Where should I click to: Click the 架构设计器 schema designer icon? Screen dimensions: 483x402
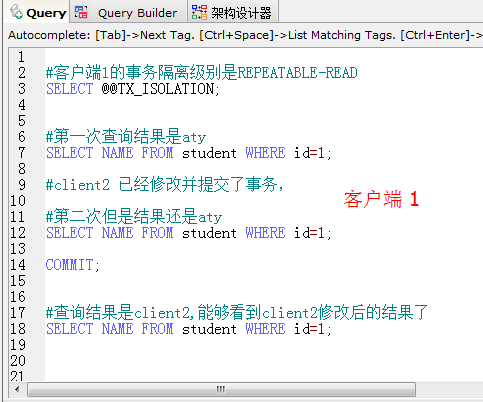[x=199, y=12]
